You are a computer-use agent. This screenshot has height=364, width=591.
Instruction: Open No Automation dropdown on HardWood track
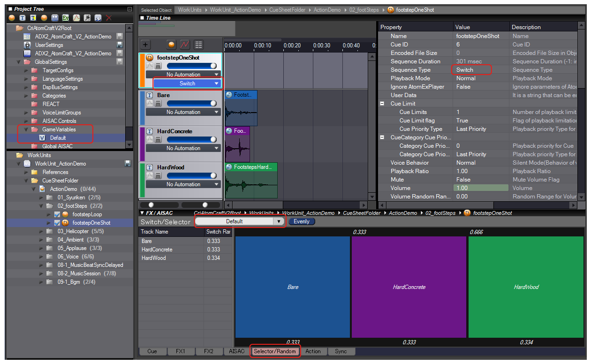[183, 184]
